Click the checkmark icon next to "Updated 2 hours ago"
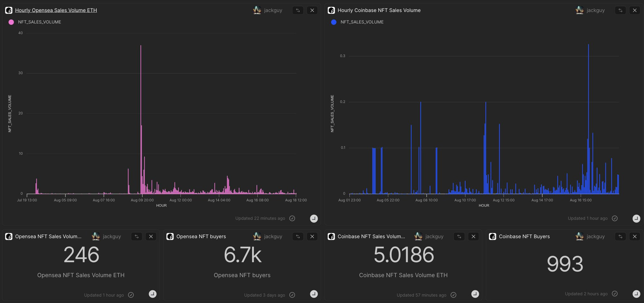 (615, 294)
